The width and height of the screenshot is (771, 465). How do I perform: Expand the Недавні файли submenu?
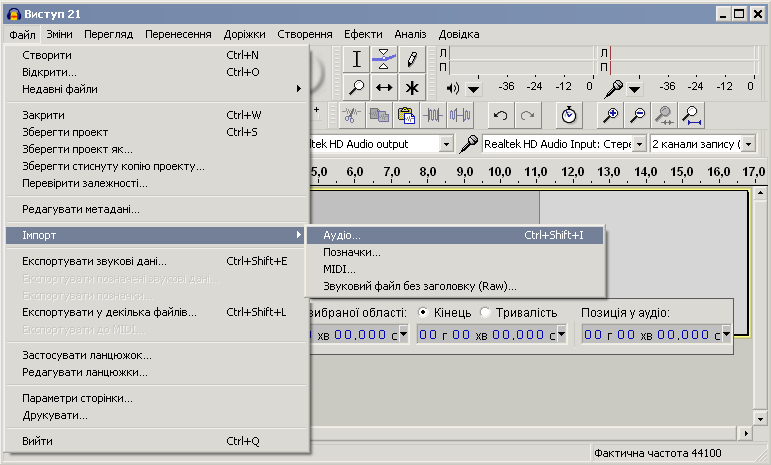click(x=157, y=89)
